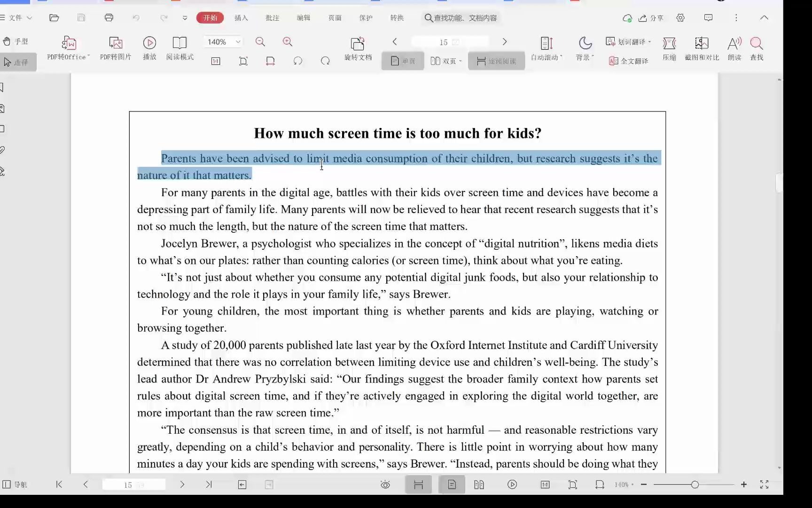812x508 pixels.
Task: Open 旋转文档 rotate document tool
Action: [x=358, y=48]
